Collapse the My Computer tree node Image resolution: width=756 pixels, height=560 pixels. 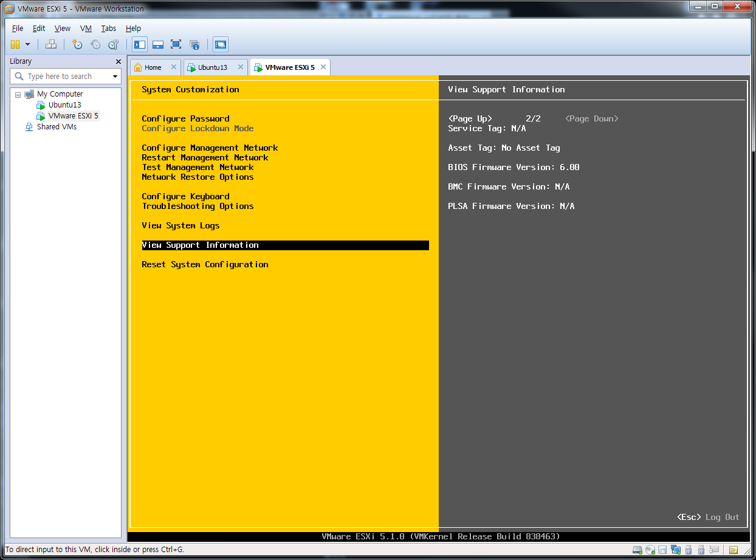pyautogui.click(x=18, y=94)
